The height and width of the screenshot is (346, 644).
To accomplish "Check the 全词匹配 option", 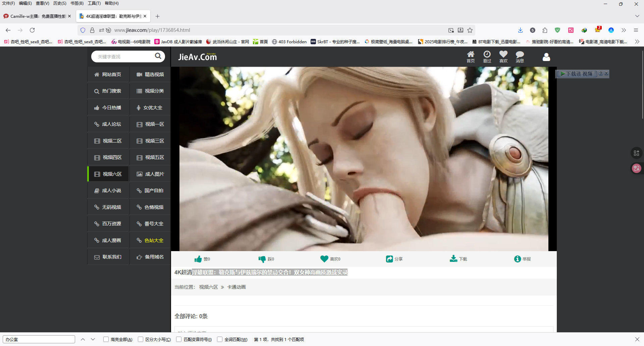I will tap(220, 339).
